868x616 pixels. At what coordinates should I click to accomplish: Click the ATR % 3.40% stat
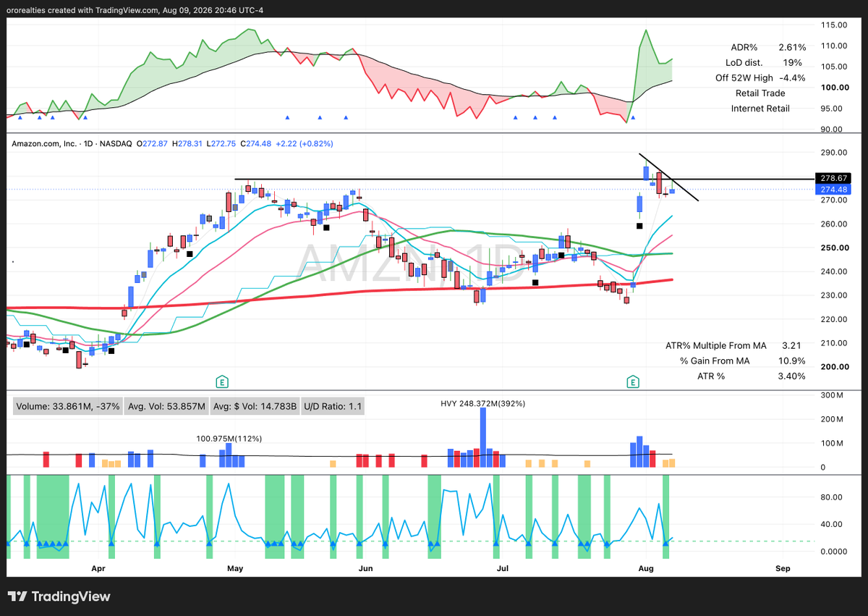coord(752,376)
